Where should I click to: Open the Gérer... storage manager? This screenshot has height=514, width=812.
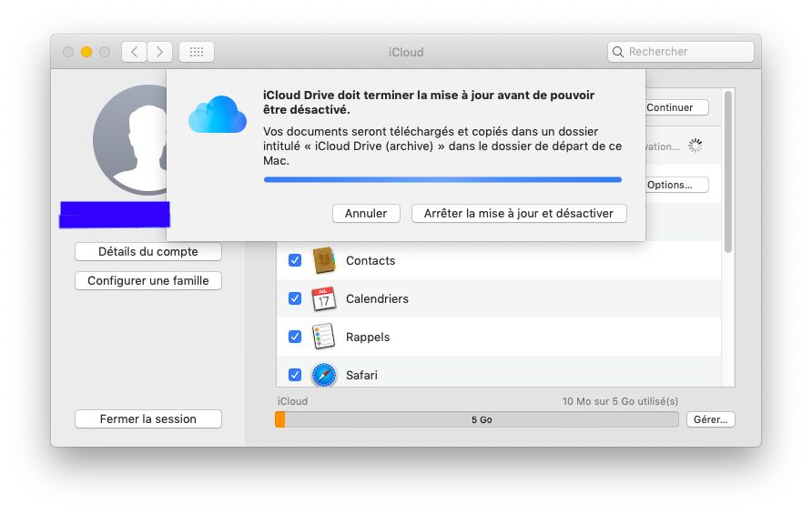710,419
